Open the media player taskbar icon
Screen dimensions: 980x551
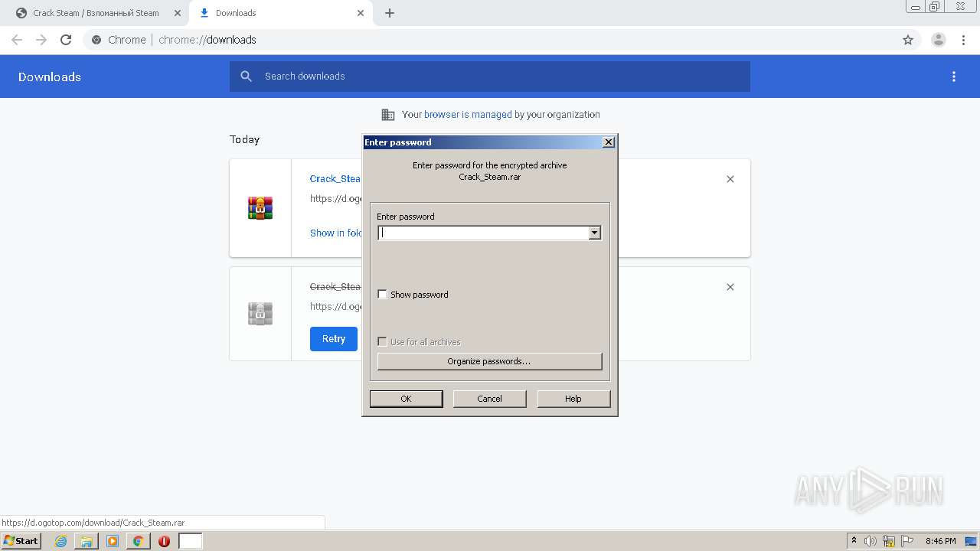113,541
